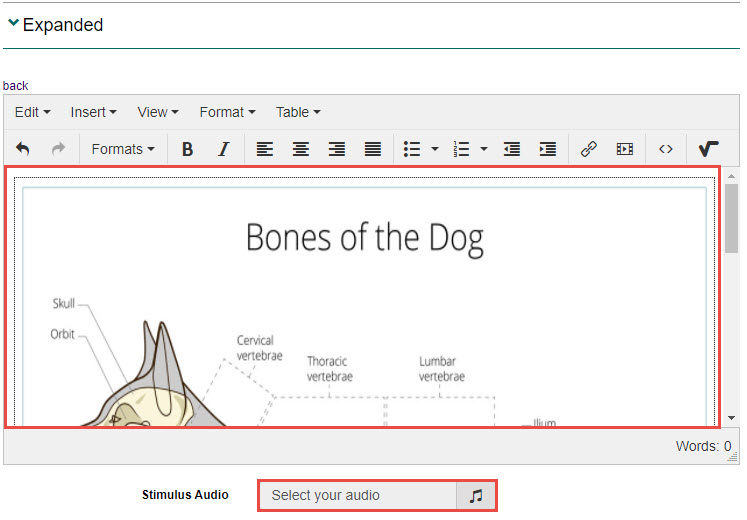Open the Insert menu
The height and width of the screenshot is (520, 747).
coord(93,112)
